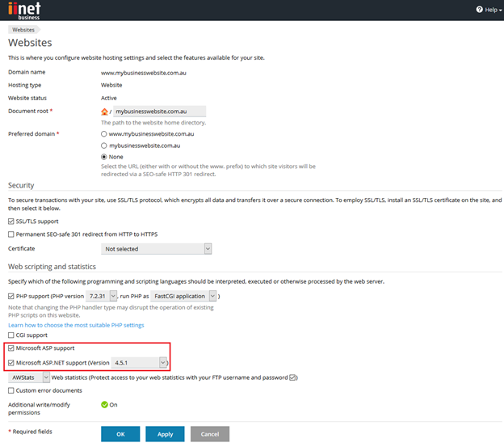
Task: Click the 'Security' section heading
Action: pos(21,185)
